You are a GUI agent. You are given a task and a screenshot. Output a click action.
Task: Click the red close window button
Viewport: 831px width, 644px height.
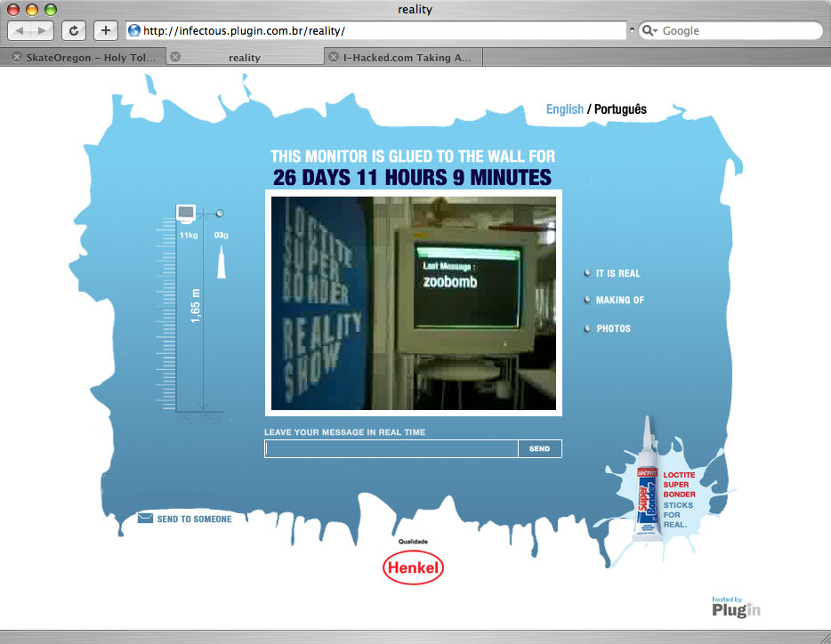point(13,9)
